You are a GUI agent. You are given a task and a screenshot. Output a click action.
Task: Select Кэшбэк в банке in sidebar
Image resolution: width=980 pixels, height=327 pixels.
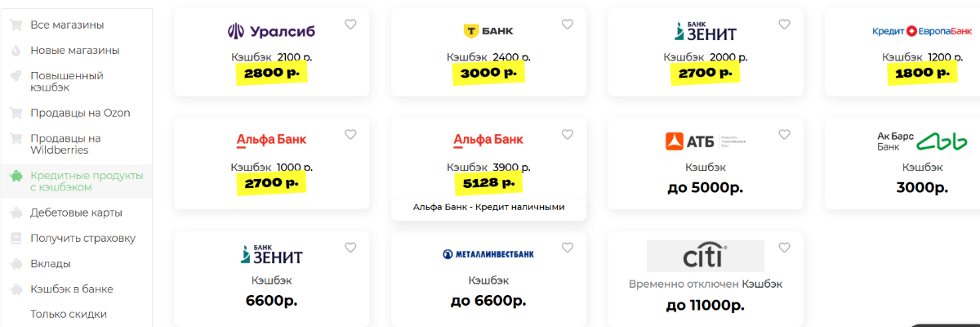click(71, 289)
